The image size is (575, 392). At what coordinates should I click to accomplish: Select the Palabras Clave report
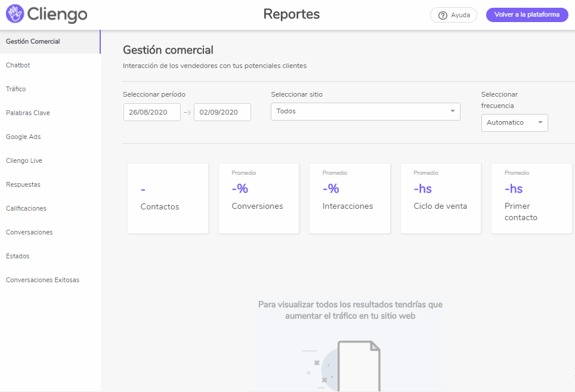[27, 113]
